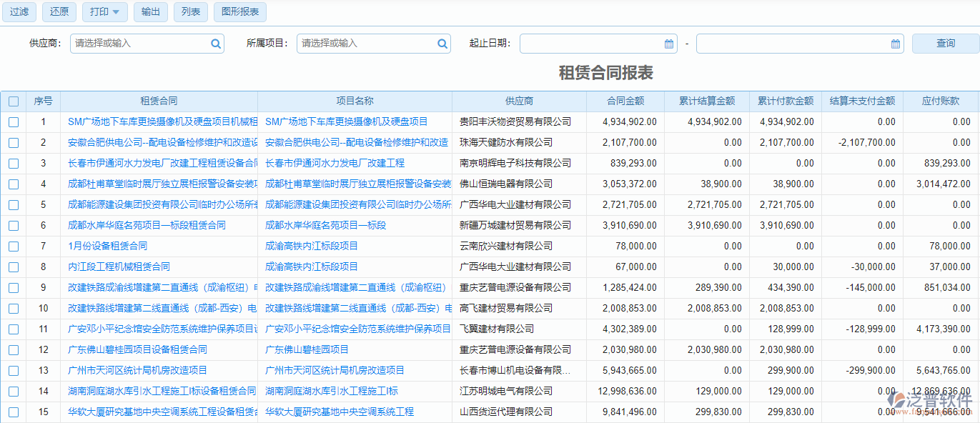Viewport: 980px width, 423px height.
Task: Check the checkbox for 成都水岸华庭名苑 row
Action: click(13, 225)
